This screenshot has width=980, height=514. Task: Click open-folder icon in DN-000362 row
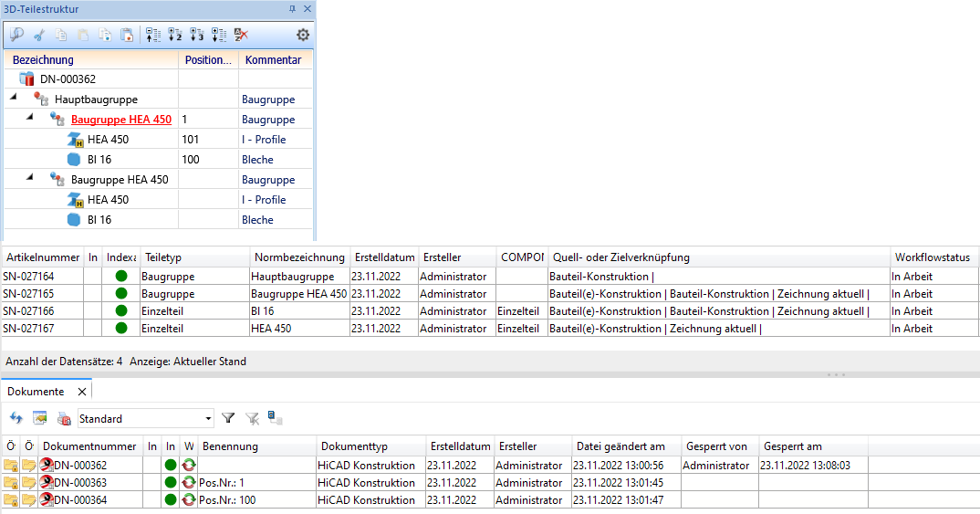(x=28, y=466)
